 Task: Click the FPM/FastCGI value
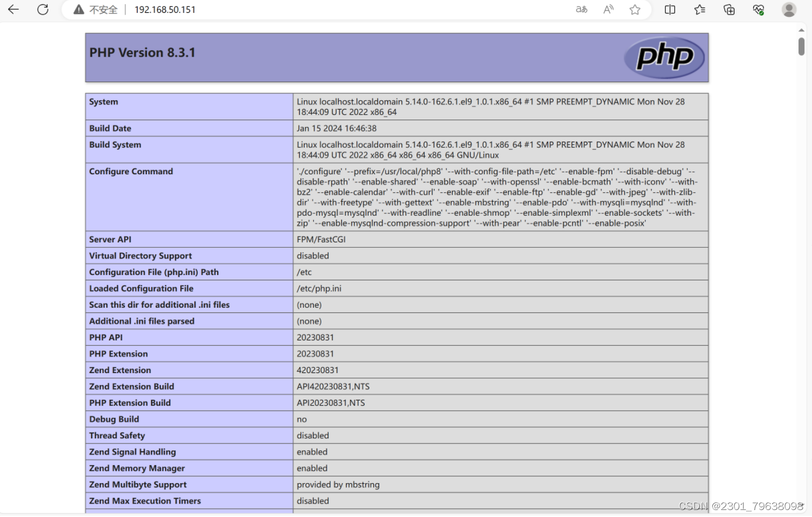pyautogui.click(x=321, y=240)
